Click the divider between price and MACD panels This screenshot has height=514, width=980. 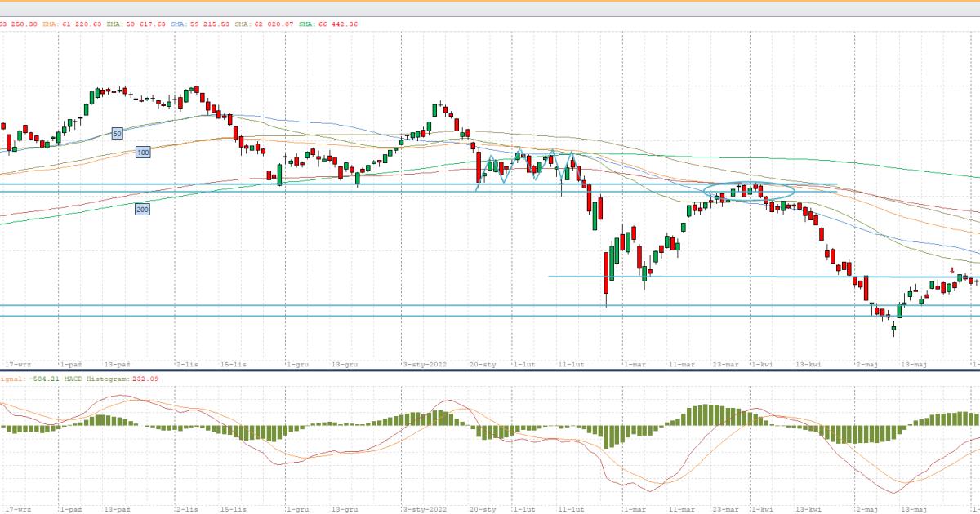coord(490,370)
